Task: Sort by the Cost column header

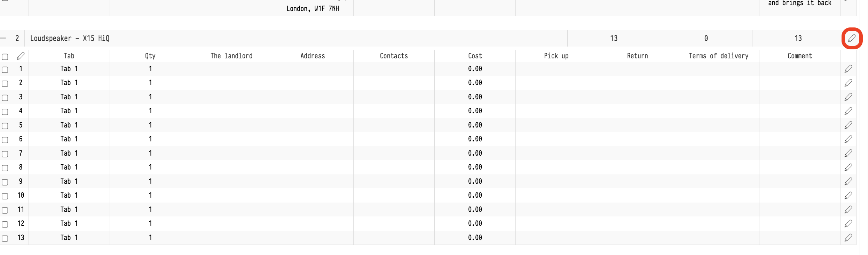Action: point(475,56)
